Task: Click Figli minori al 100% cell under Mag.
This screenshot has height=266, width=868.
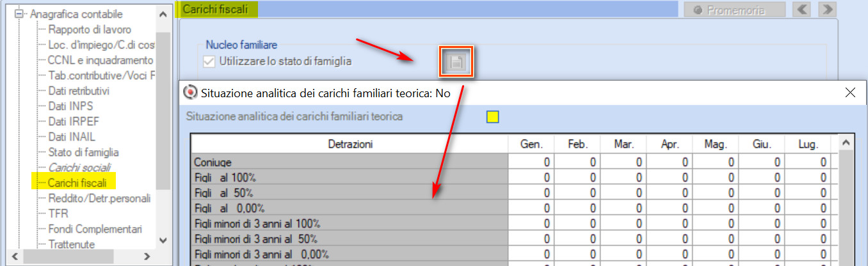Action: click(716, 223)
